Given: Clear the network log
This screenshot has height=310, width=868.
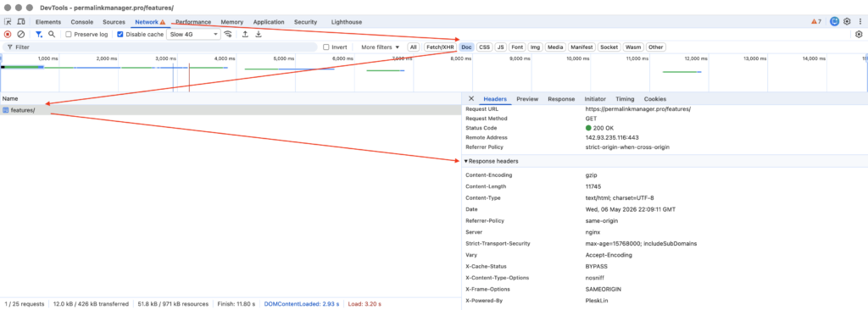Looking at the screenshot, I should tap(21, 35).
